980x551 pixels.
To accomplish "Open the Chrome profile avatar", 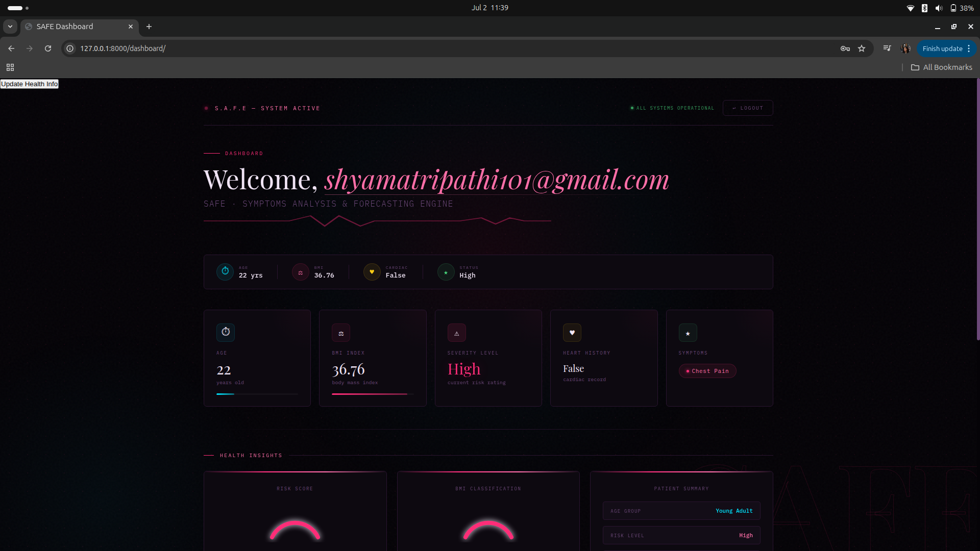I will 905,48.
